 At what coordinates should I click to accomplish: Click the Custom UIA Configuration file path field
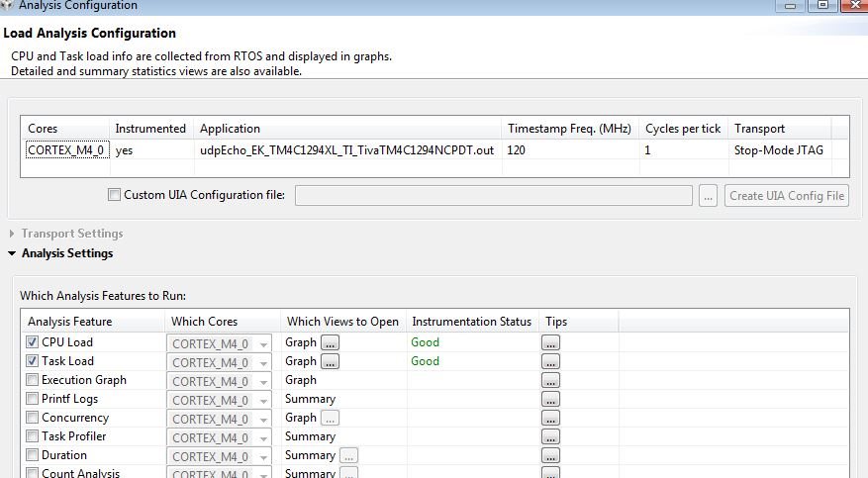pyautogui.click(x=494, y=195)
